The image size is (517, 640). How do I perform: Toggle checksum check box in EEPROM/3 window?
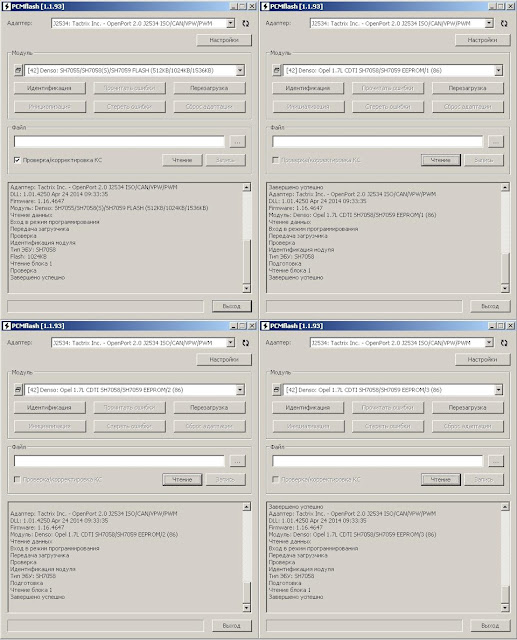[276, 480]
